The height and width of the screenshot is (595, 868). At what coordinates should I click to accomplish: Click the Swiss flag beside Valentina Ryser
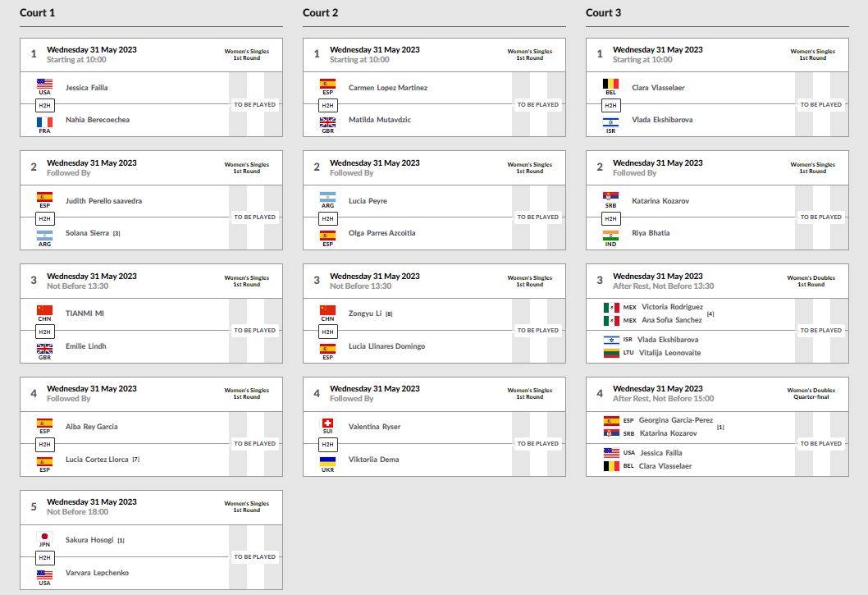click(327, 423)
